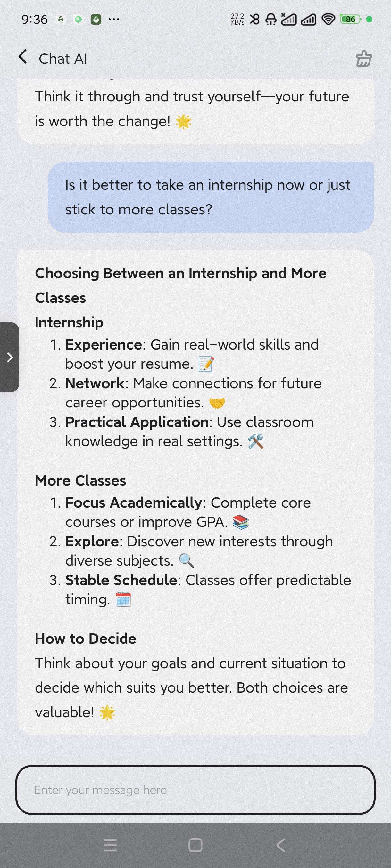
Task: Tap the clock time in status bar
Action: click(x=34, y=19)
